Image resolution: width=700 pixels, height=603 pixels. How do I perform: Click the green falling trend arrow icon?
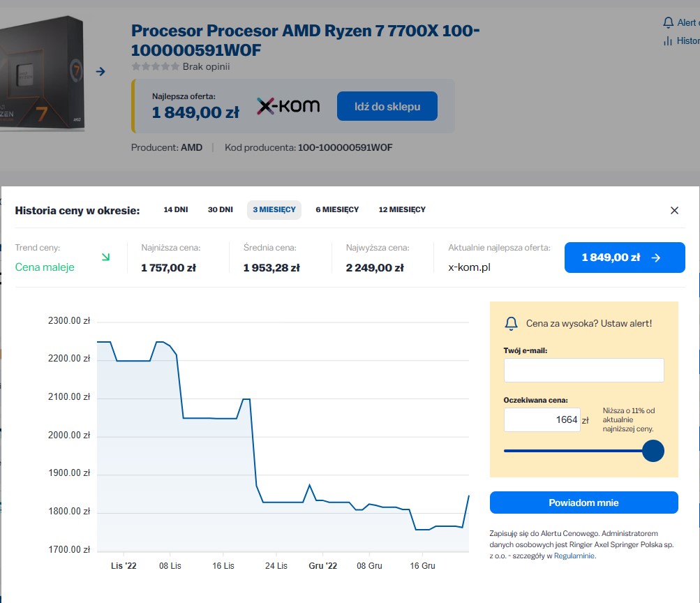tap(106, 257)
